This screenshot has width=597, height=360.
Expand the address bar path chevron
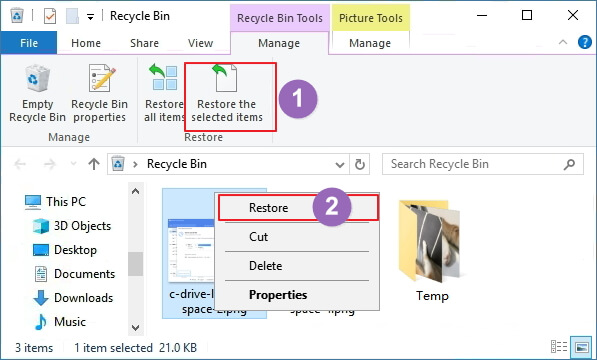(135, 164)
